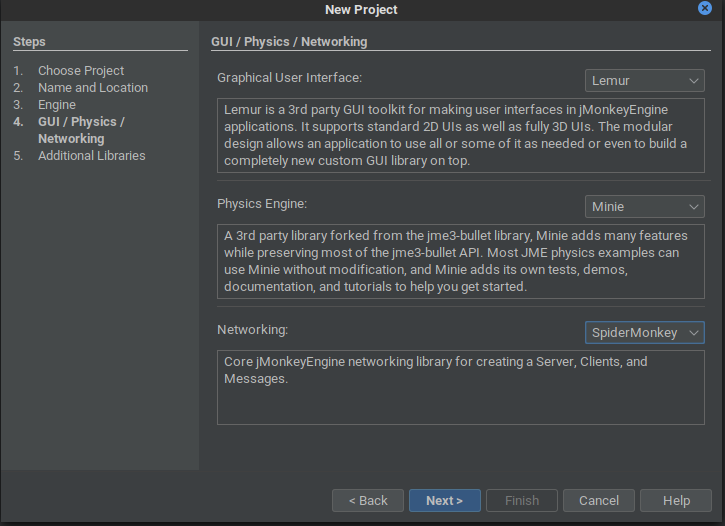Click the disabled Finish button
The width and height of the screenshot is (725, 526).
tap(522, 501)
